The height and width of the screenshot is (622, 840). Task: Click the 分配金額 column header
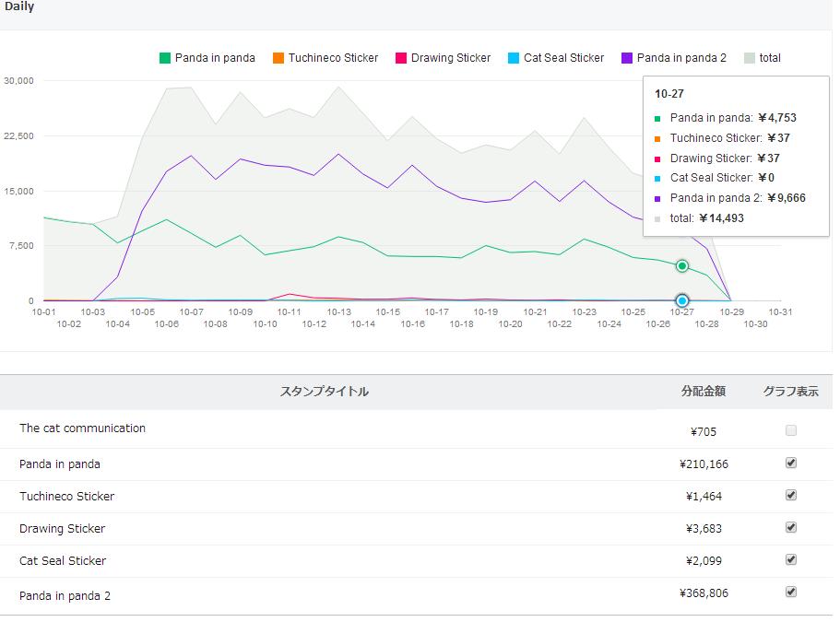[x=703, y=392]
